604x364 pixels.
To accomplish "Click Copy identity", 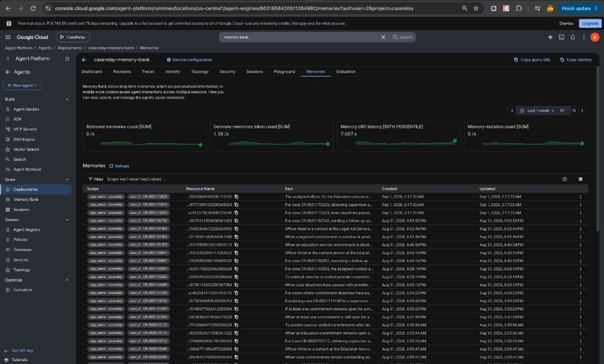I will [576, 60].
